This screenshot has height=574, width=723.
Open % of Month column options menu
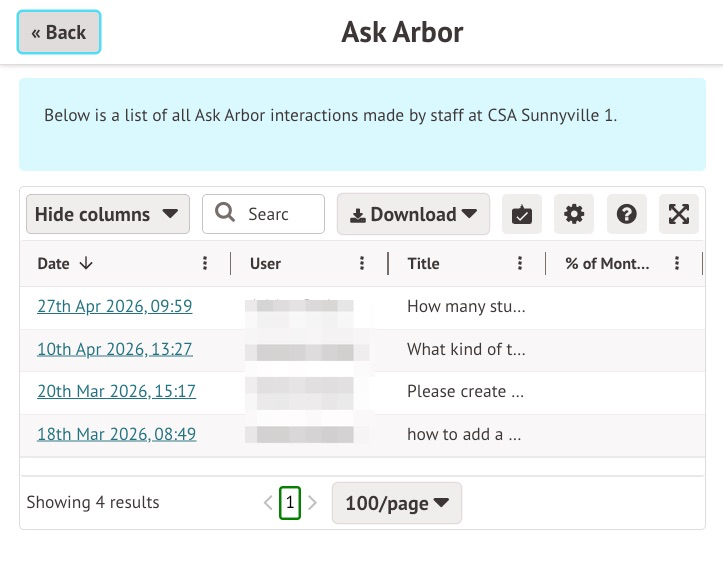click(677, 264)
